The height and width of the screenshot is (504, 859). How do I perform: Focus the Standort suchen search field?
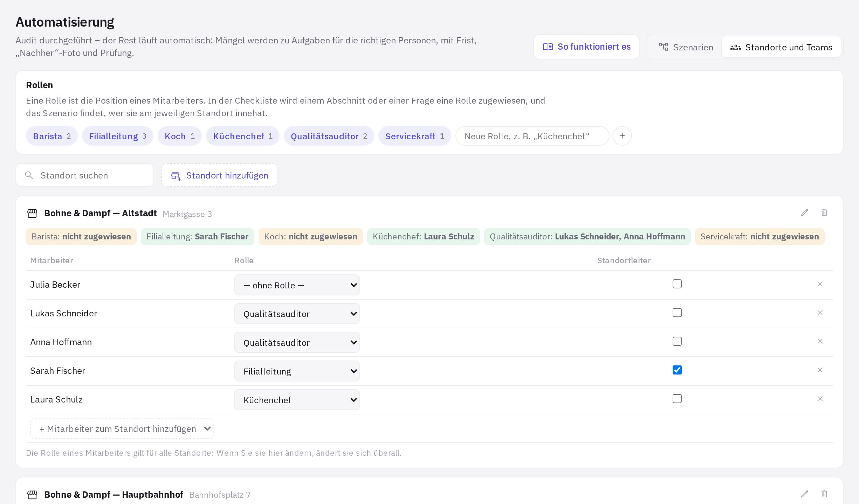pos(85,175)
